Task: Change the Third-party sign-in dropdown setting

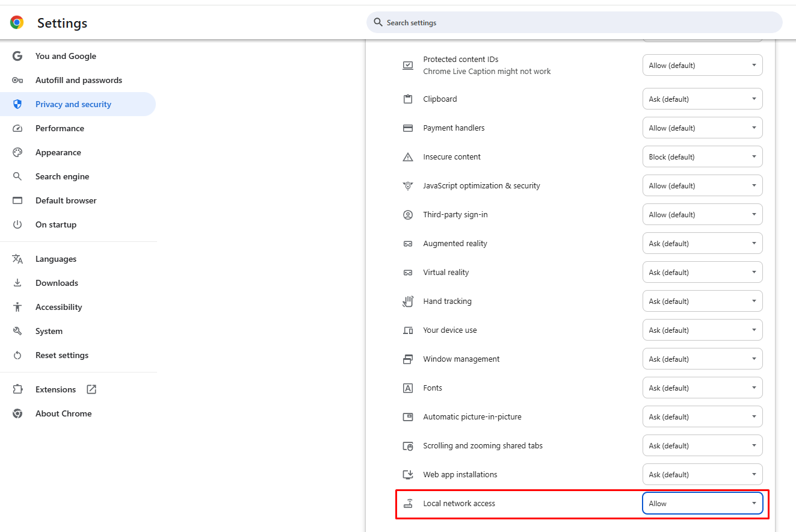Action: (x=702, y=215)
